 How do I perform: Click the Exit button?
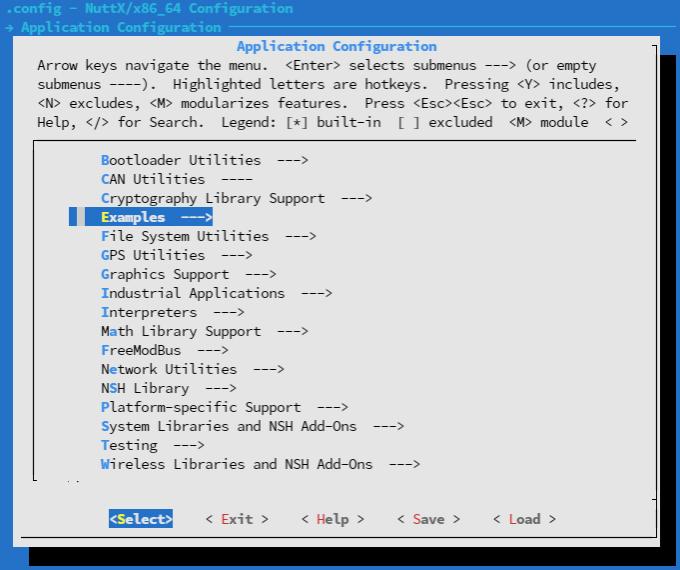[x=237, y=519]
